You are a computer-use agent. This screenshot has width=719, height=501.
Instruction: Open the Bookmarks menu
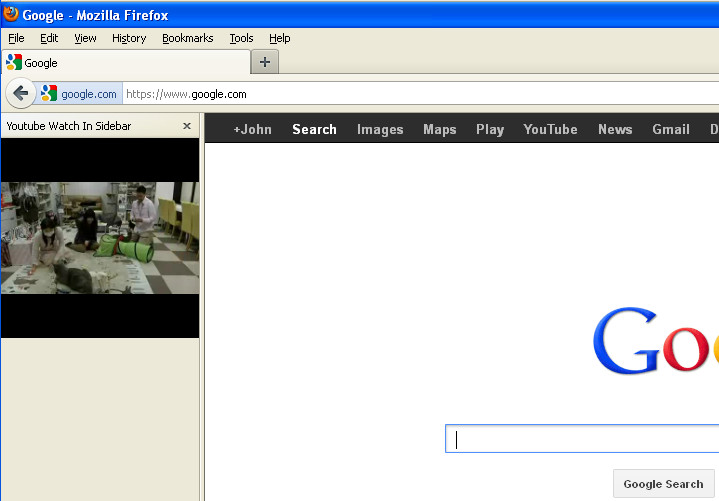188,39
